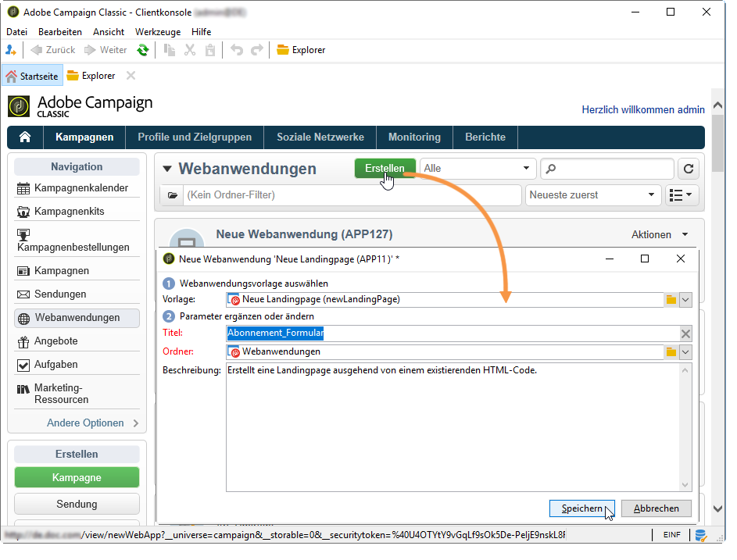Click the database status icon in status bar
Screen dimensions: 737x560
click(x=700, y=535)
